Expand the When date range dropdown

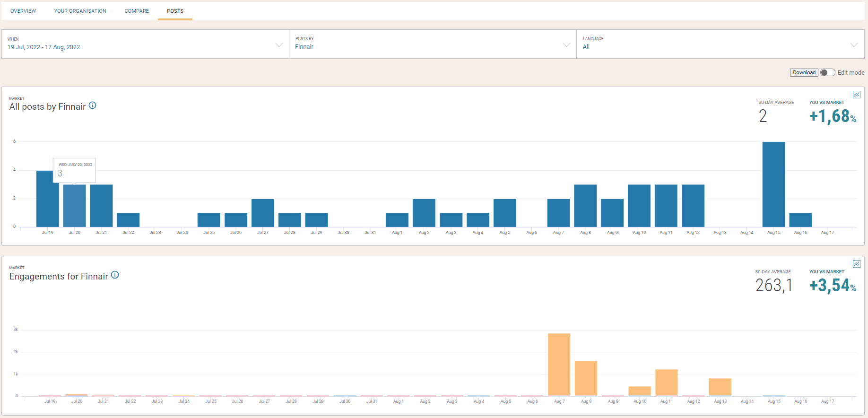[145, 44]
